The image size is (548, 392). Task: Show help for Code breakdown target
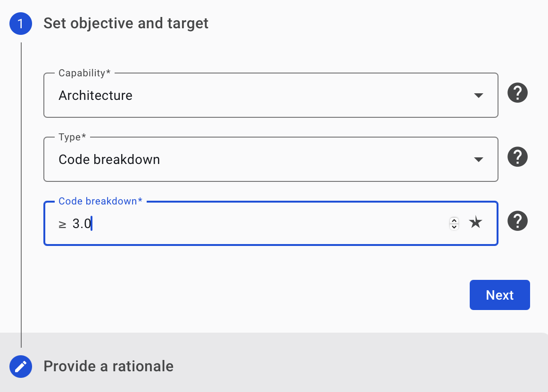[x=517, y=221]
